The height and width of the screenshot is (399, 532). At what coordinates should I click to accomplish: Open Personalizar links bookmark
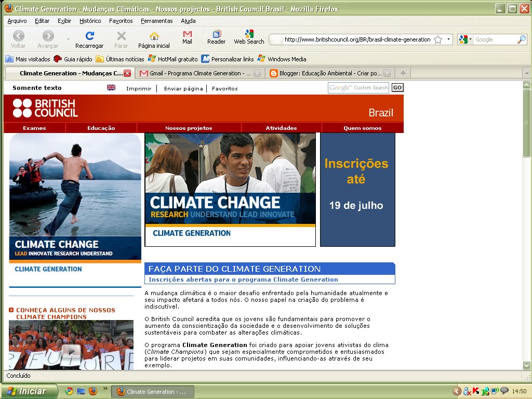pos(228,59)
